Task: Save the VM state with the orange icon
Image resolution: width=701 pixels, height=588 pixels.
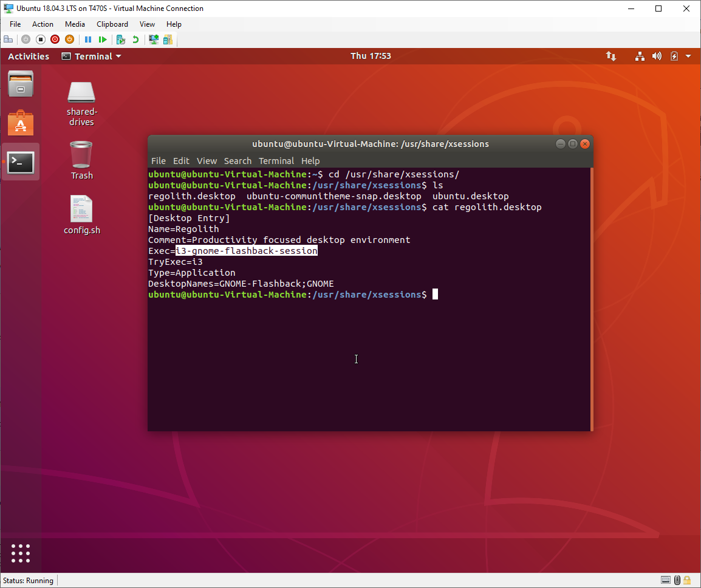Action: tap(69, 39)
